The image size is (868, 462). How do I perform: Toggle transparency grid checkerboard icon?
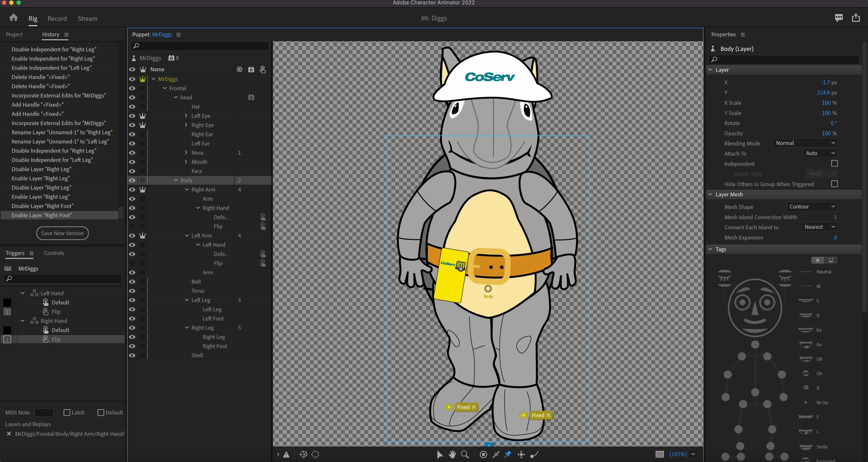pyautogui.click(x=659, y=454)
